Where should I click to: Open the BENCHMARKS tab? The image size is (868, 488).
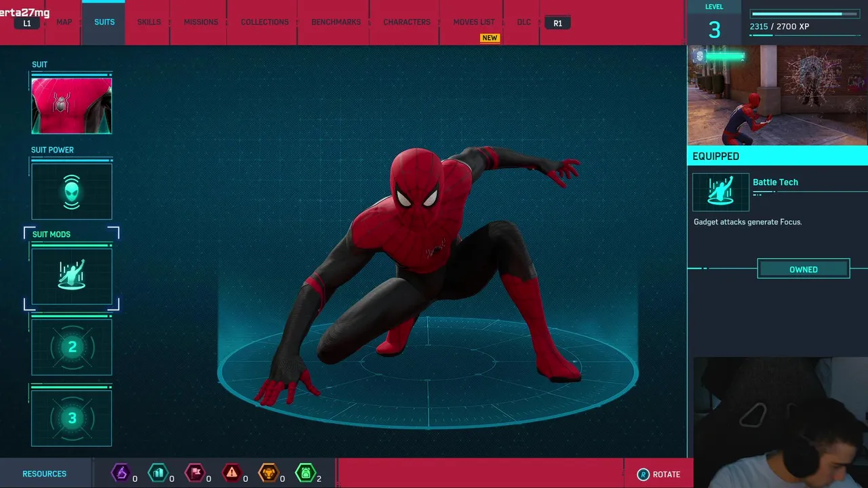coord(336,22)
